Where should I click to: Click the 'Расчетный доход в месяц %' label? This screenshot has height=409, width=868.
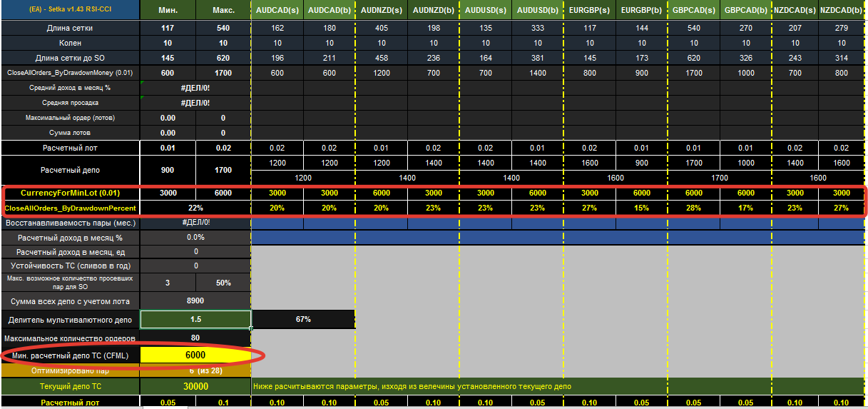pyautogui.click(x=70, y=238)
